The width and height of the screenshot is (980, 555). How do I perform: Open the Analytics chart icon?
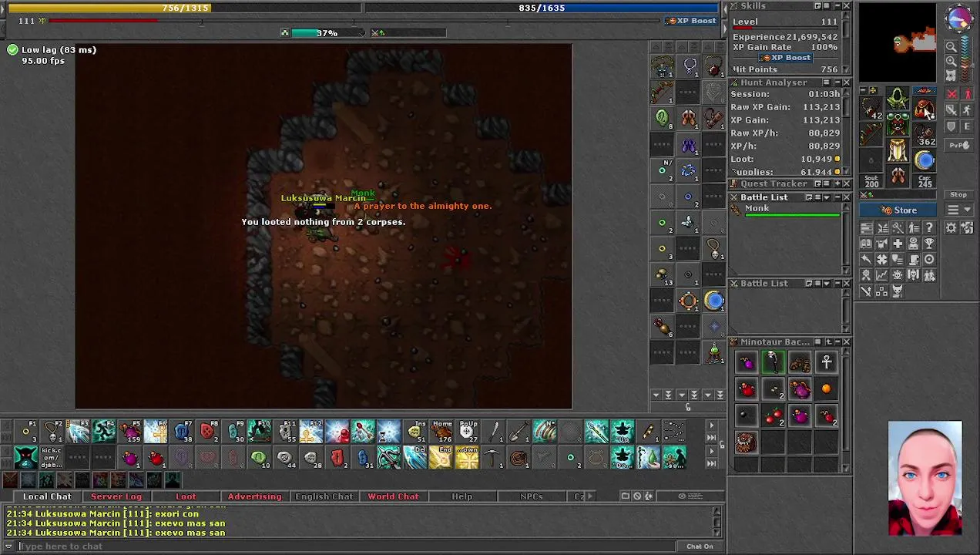(882, 274)
